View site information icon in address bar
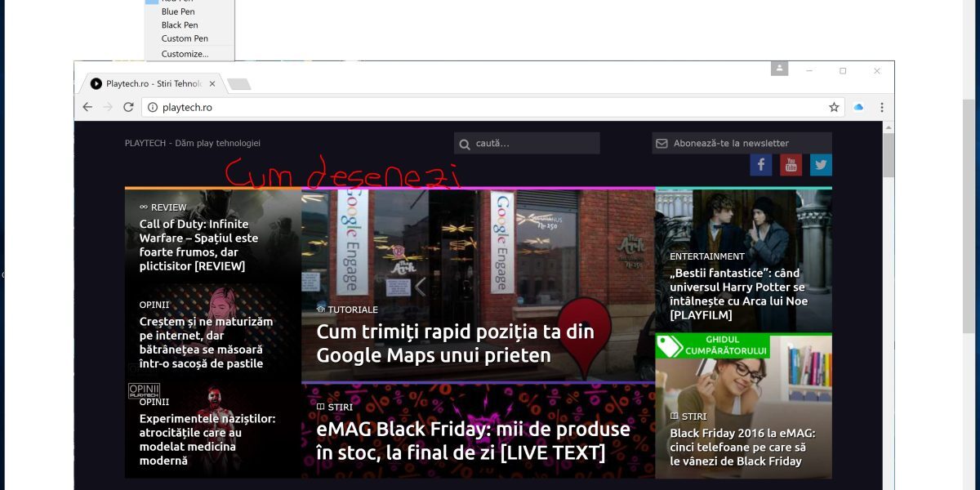The height and width of the screenshot is (490, 980). coord(152,107)
